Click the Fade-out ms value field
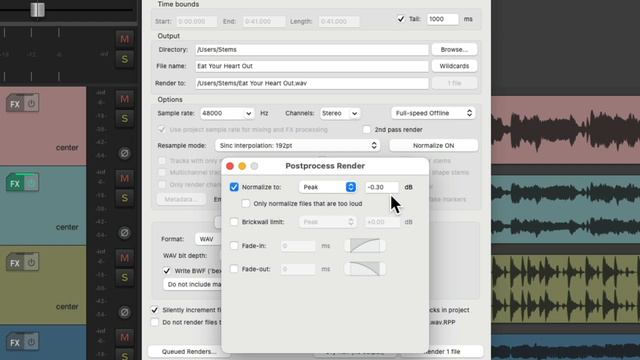 298,269
